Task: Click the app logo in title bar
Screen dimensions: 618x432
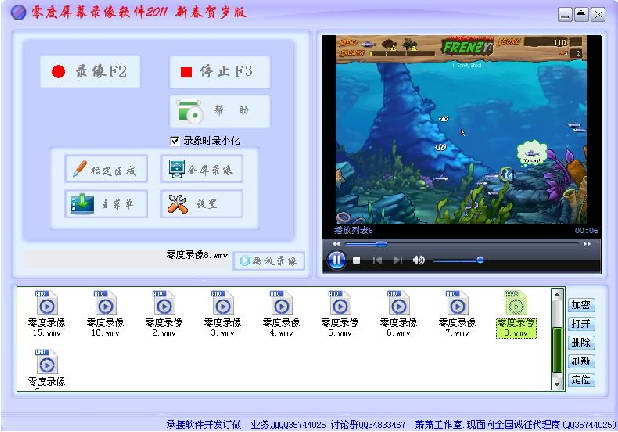Action: pyautogui.click(x=18, y=13)
